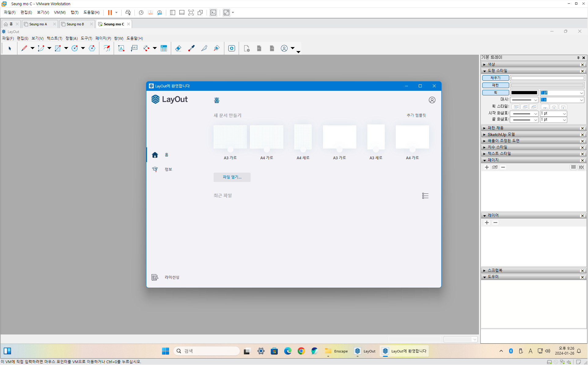Image resolution: width=588 pixels, height=365 pixels.
Task: Toggle the 획 stroke button
Action: [495, 93]
